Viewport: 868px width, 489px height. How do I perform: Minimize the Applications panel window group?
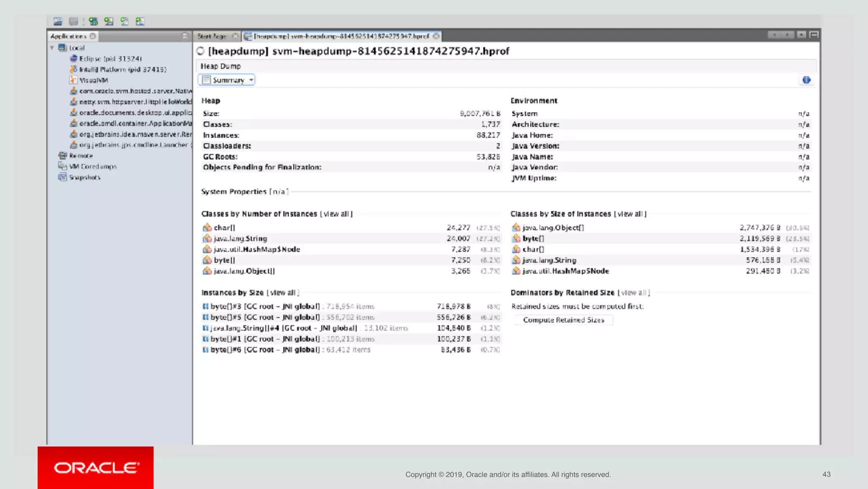click(x=184, y=36)
